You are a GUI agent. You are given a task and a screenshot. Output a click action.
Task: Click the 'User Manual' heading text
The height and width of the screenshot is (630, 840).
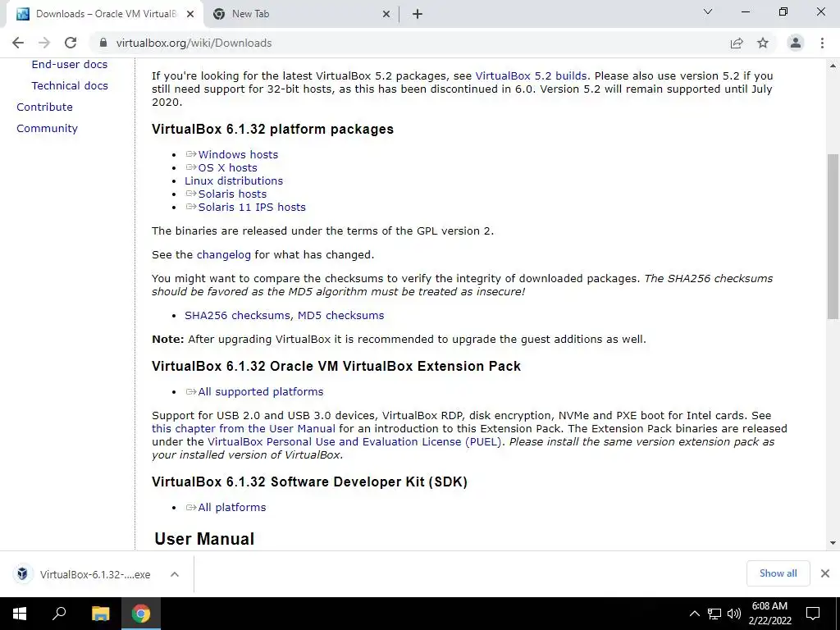(204, 539)
